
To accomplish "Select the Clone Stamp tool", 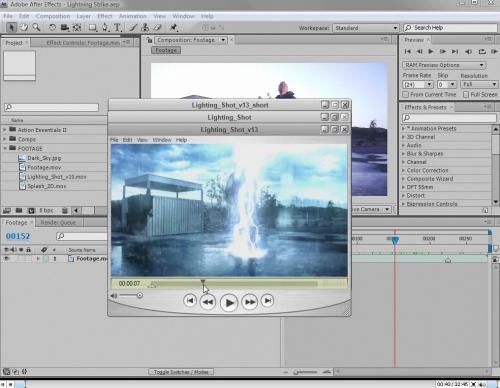I will pyautogui.click(x=145, y=27).
